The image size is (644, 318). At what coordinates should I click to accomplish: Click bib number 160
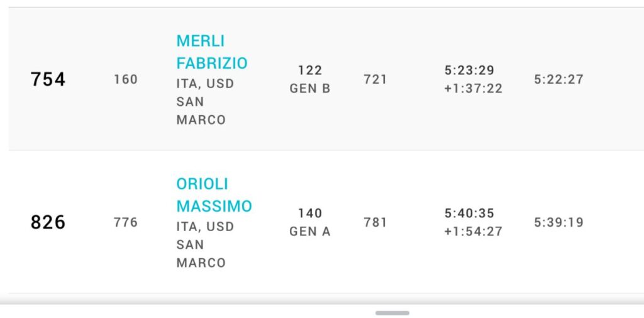tap(126, 79)
